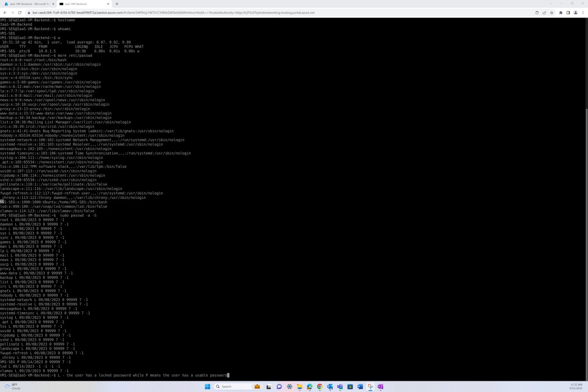Click inside the address bar
This screenshot has width=588, height=392.
180,13
